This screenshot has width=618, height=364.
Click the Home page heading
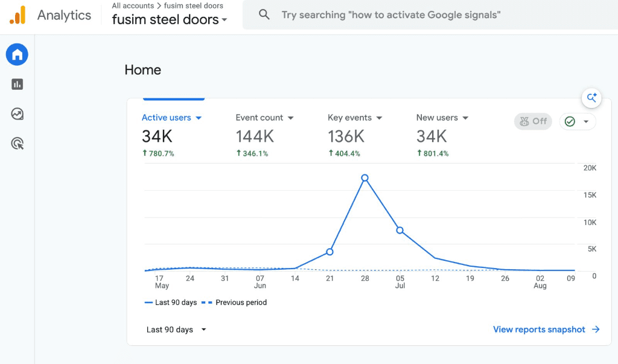pyautogui.click(x=142, y=70)
